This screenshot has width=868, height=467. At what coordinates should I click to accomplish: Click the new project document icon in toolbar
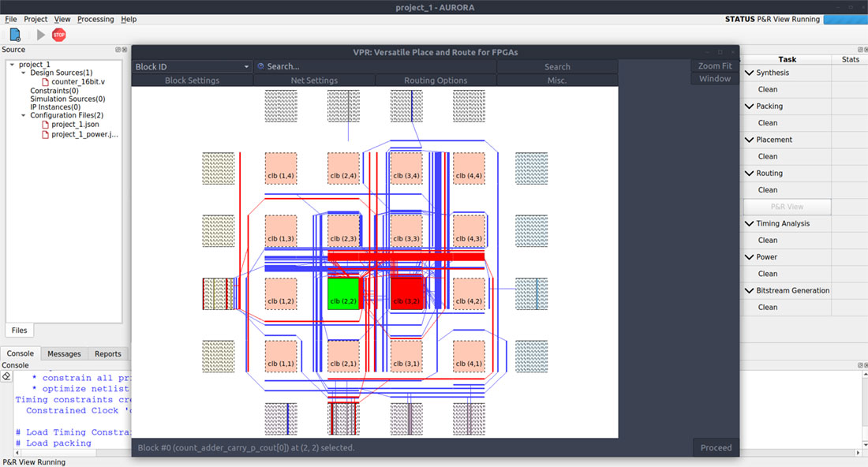click(15, 35)
